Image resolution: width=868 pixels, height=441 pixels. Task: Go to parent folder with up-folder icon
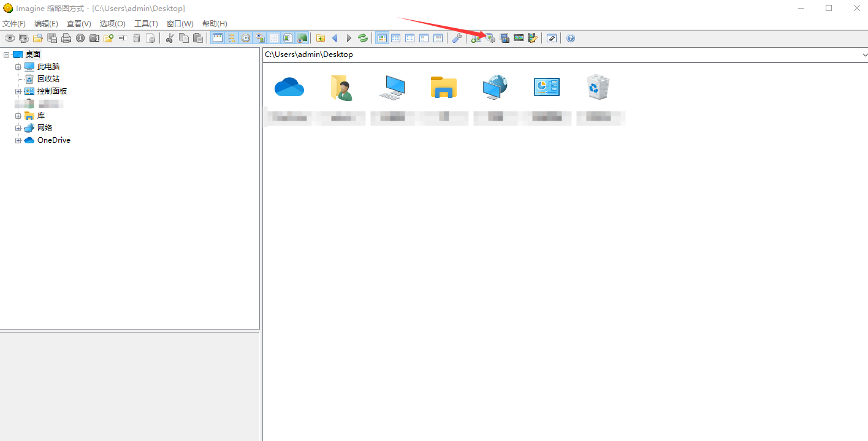tap(321, 38)
